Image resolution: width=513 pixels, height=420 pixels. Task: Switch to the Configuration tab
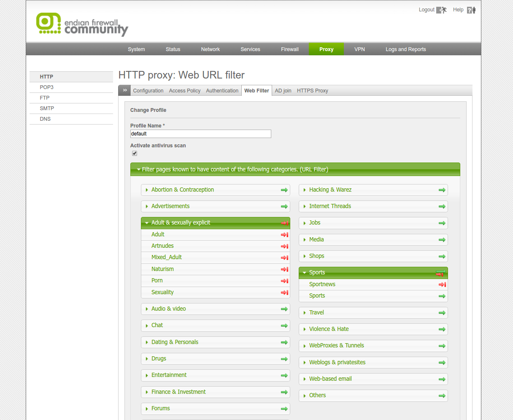[x=148, y=91]
